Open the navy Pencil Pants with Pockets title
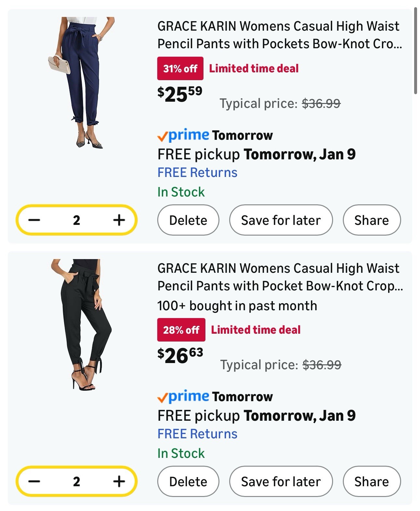The width and height of the screenshot is (420, 511). [x=279, y=35]
